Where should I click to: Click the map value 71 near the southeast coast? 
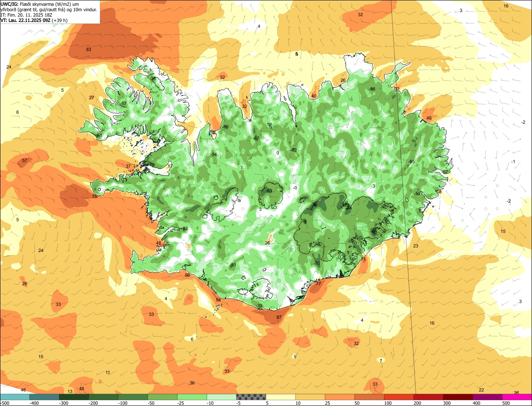363,259
